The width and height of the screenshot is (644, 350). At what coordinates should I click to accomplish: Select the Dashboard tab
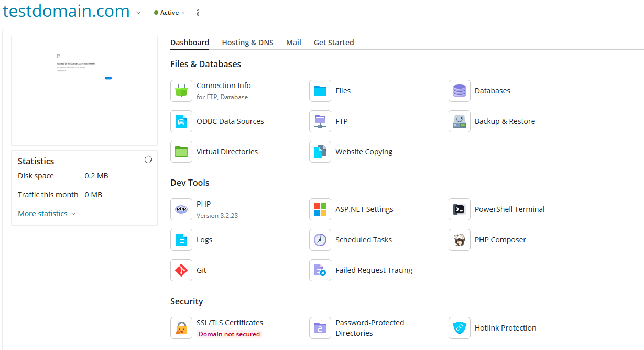tap(190, 43)
